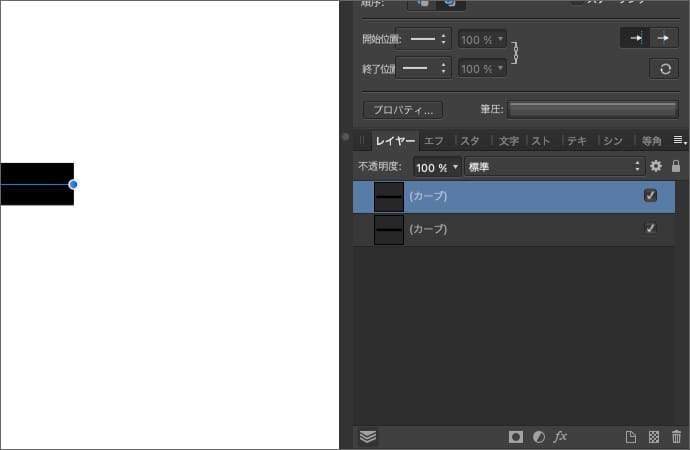
Task: Click the 筆圧 pressure profile bar
Action: (x=593, y=109)
